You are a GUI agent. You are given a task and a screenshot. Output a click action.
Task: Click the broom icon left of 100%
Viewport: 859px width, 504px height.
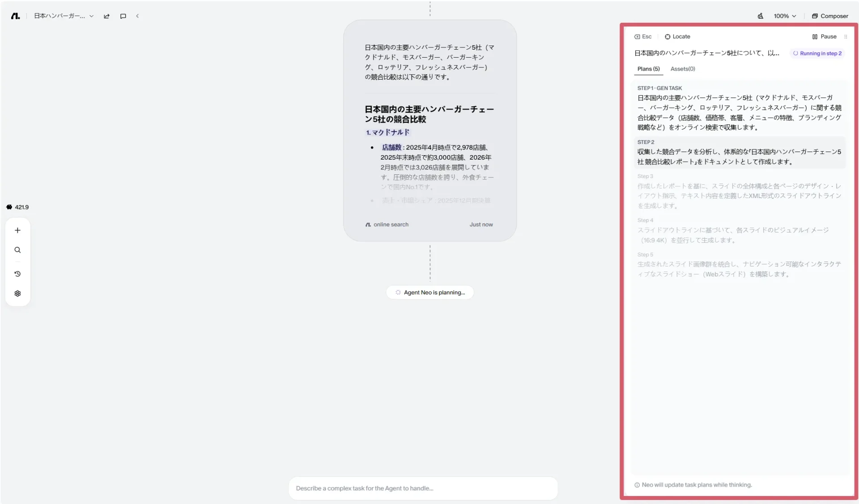click(761, 16)
